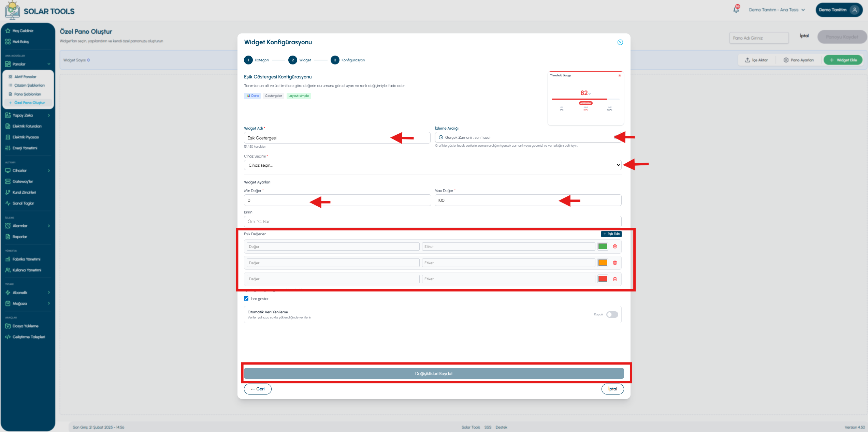Image resolution: width=868 pixels, height=432 pixels.
Task: Click the Değişiklikleri Kaydet button
Action: (x=434, y=373)
